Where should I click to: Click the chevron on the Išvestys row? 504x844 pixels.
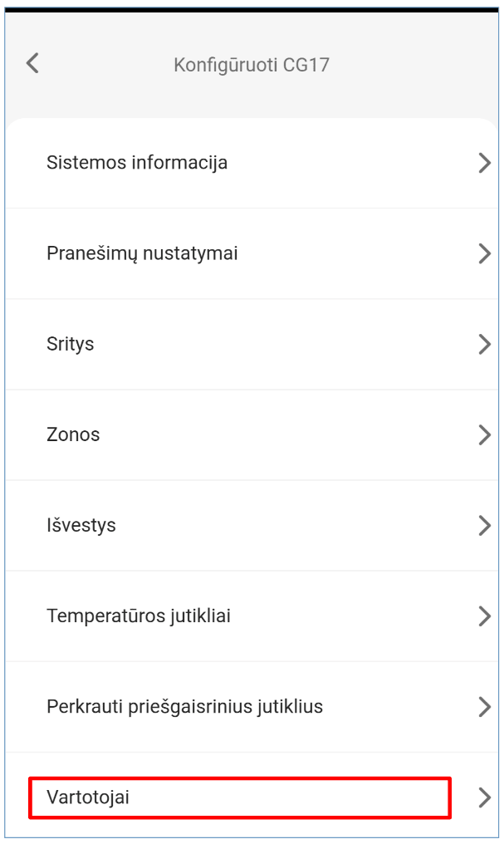[x=485, y=525]
